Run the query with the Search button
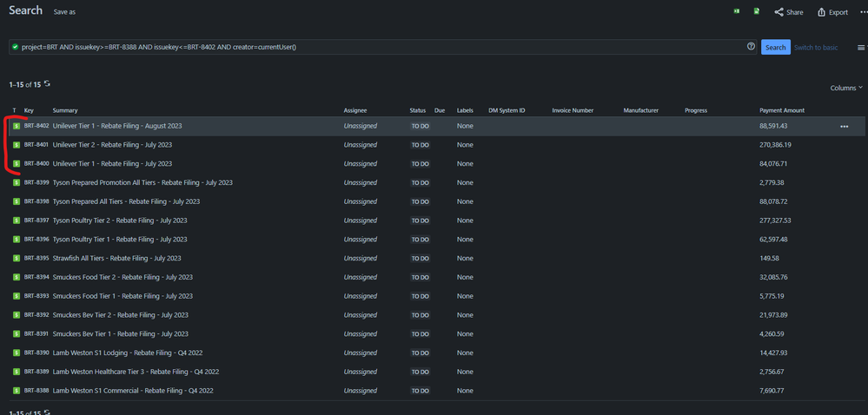Screen dimensions: 868x415 coord(776,47)
